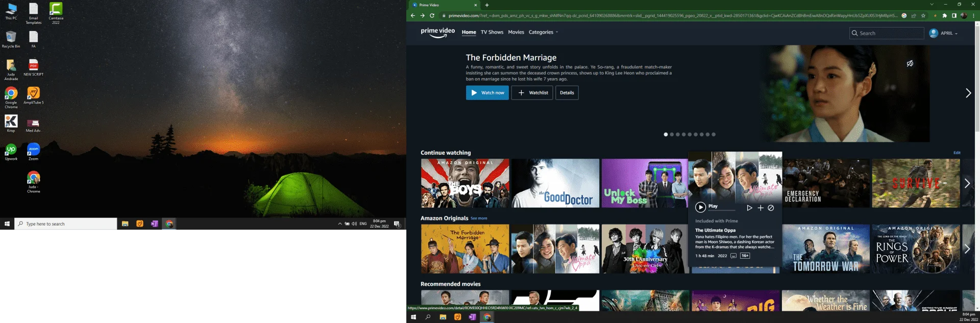Open Krisp desktop icon

point(11,123)
